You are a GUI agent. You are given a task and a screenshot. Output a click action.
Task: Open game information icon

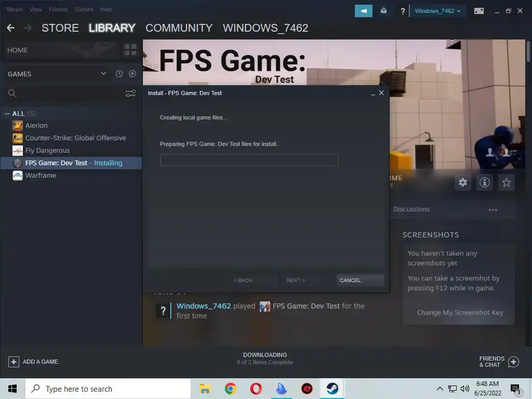pos(485,182)
